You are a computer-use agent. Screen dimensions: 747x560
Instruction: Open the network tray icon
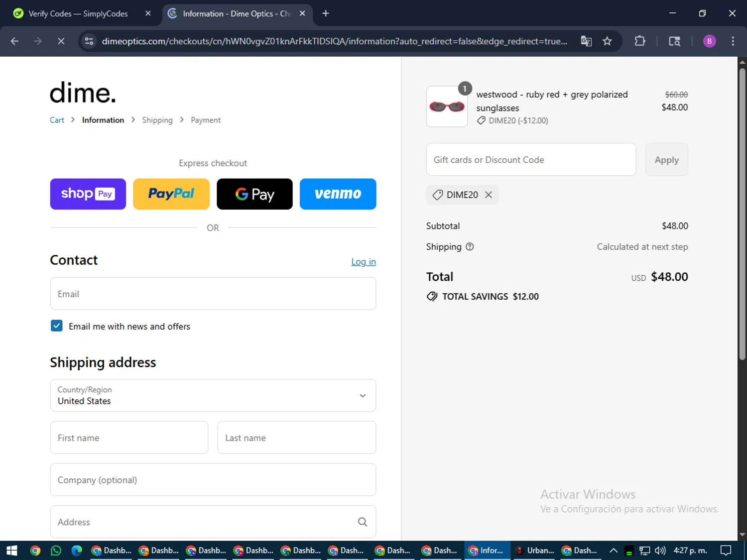(x=644, y=551)
